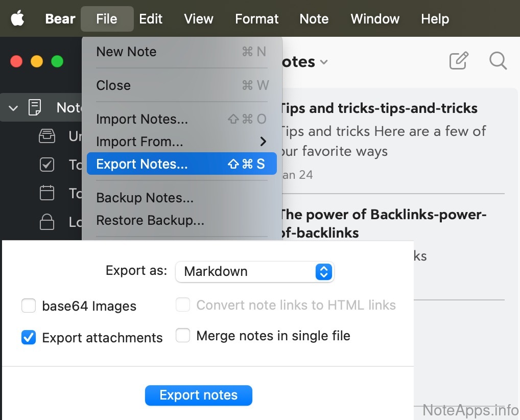The height and width of the screenshot is (420, 520).
Task: Open the Export as Markdown dropdown
Action: click(254, 271)
